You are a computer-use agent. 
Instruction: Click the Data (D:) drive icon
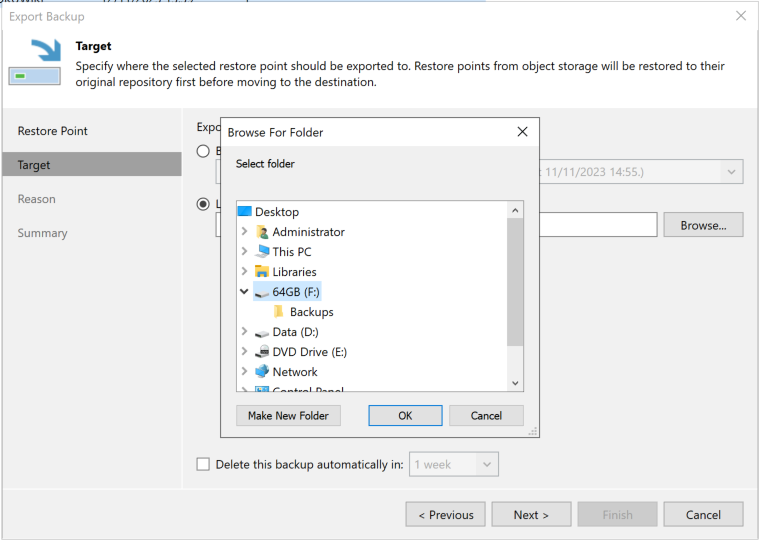(x=262, y=333)
